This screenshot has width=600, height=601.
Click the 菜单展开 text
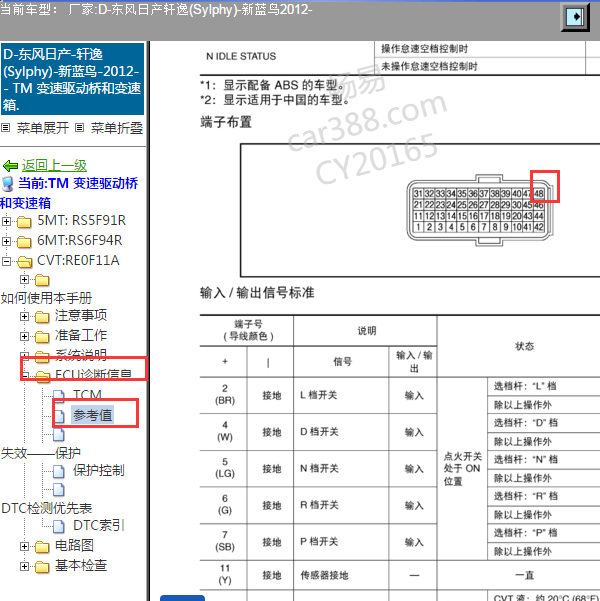coord(43,128)
